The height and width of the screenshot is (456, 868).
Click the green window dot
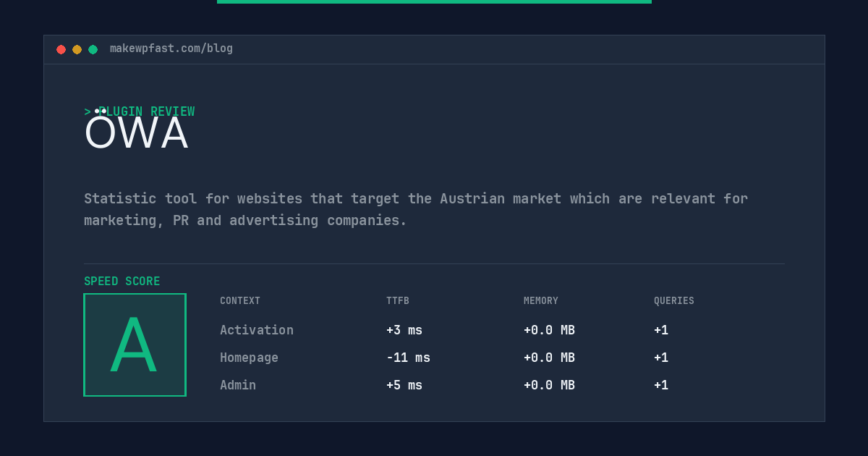tap(93, 49)
